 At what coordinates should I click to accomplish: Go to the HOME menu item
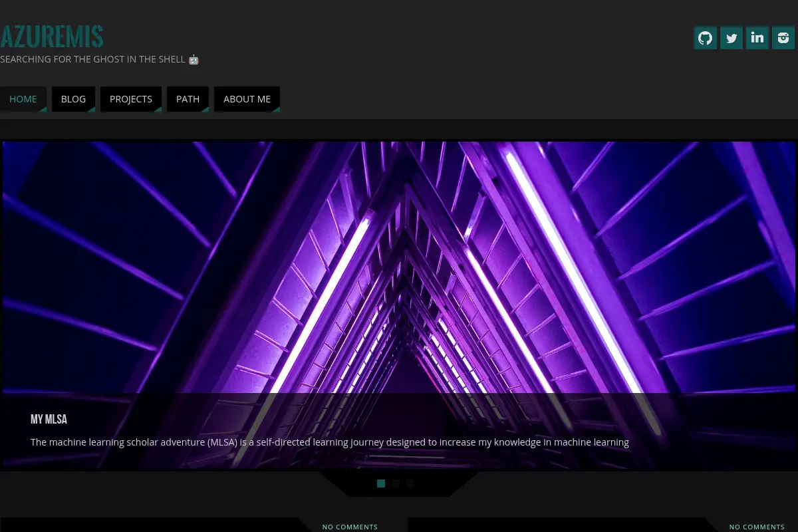coord(23,99)
